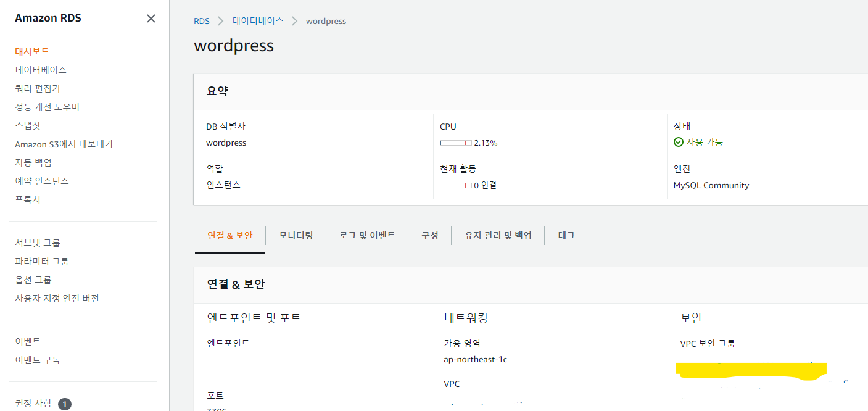Click the ap-northeast-1c availability zone value

coord(476,359)
